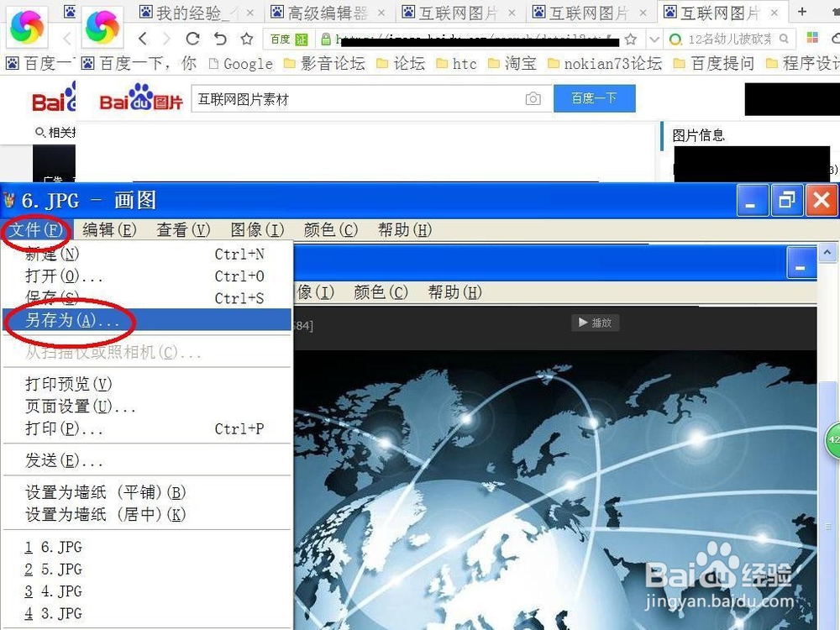This screenshot has width=840, height=630.
Task: Open the nokian73论坛 bookmark folder
Action: 605,64
